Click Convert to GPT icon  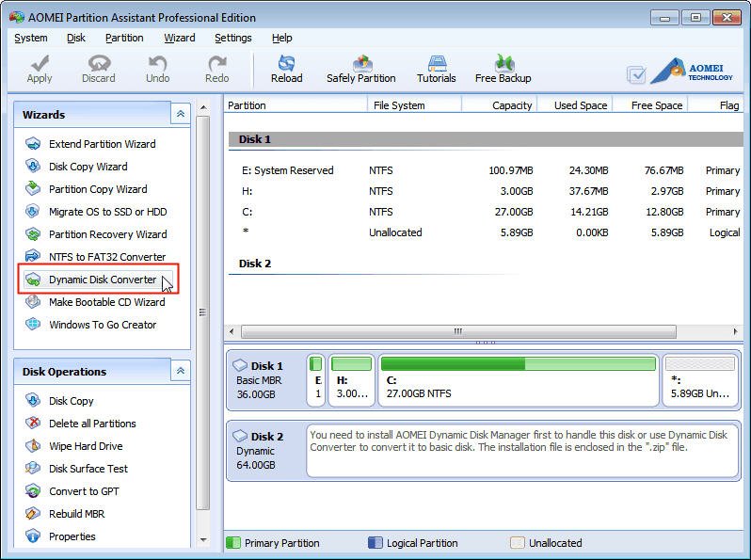pos(33,491)
